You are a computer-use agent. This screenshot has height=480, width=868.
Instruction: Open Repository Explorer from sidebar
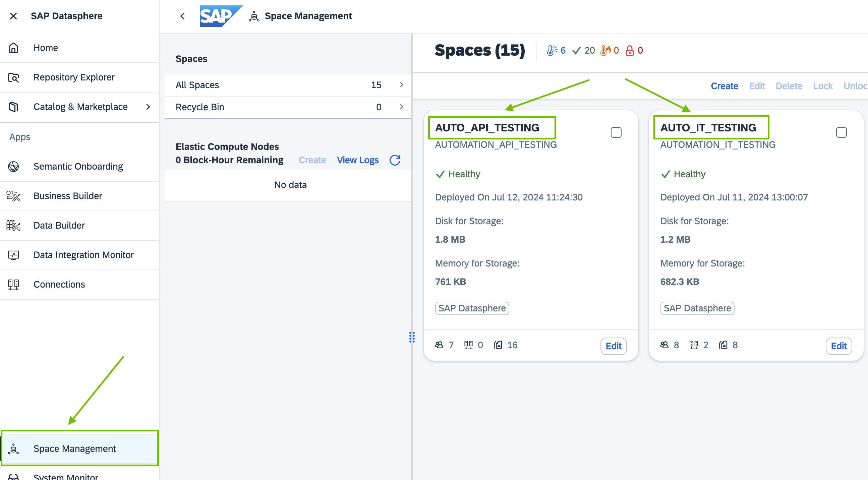[74, 77]
